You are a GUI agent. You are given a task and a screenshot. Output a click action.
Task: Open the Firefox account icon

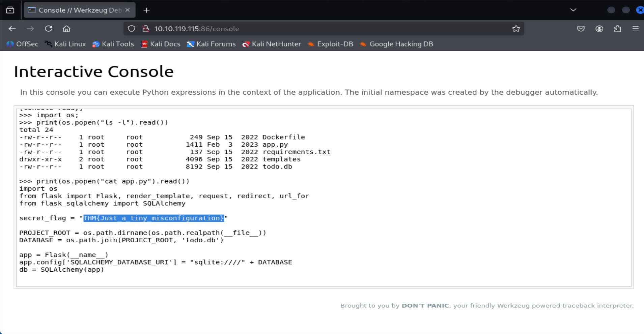pos(599,29)
